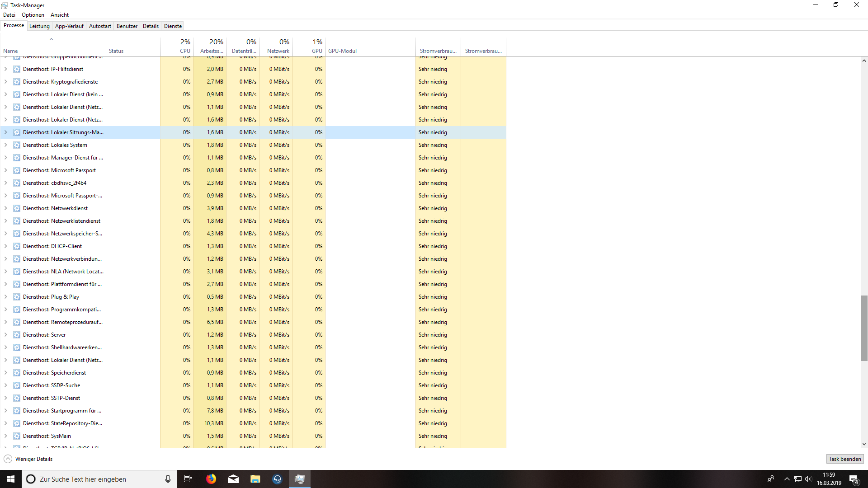Open the Mail app in taskbar

pos(233,479)
